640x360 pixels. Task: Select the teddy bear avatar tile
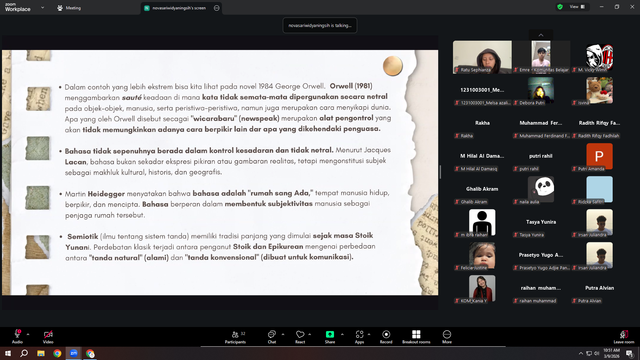[599, 90]
